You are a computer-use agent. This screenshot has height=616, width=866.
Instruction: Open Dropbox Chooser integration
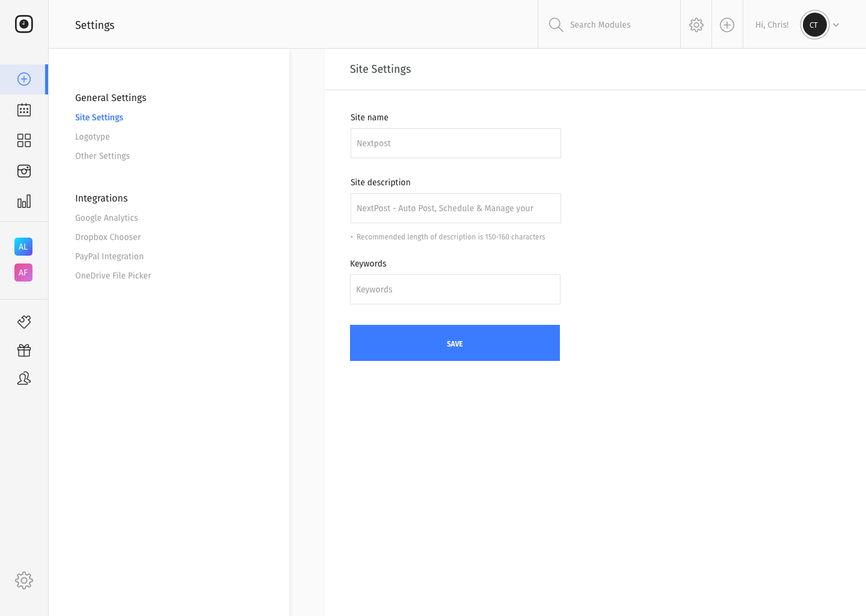pyautogui.click(x=108, y=237)
